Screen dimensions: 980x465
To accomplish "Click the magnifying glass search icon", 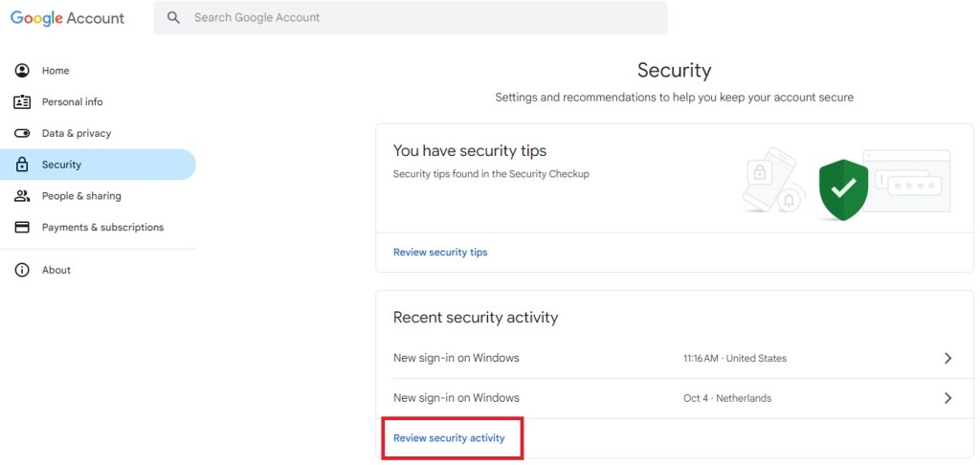I will pos(173,17).
